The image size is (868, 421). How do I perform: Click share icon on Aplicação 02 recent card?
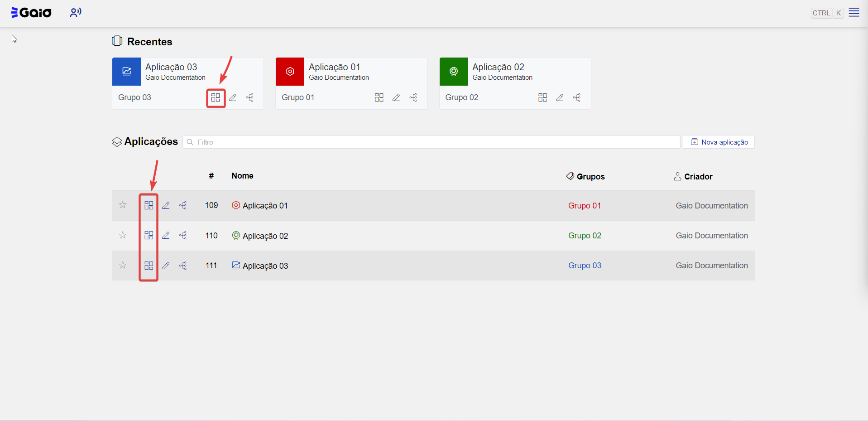pos(577,98)
